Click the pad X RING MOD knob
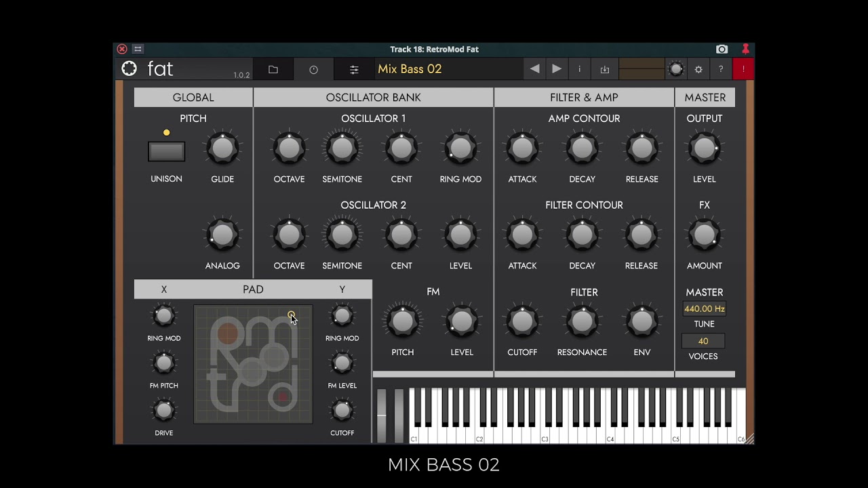Viewport: 868px width, 488px height. tap(163, 315)
